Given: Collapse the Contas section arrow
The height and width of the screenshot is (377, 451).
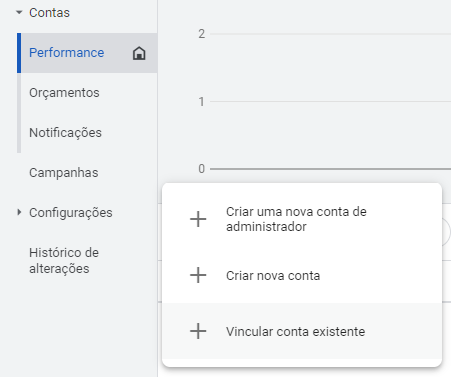Looking at the screenshot, I should coord(19,13).
